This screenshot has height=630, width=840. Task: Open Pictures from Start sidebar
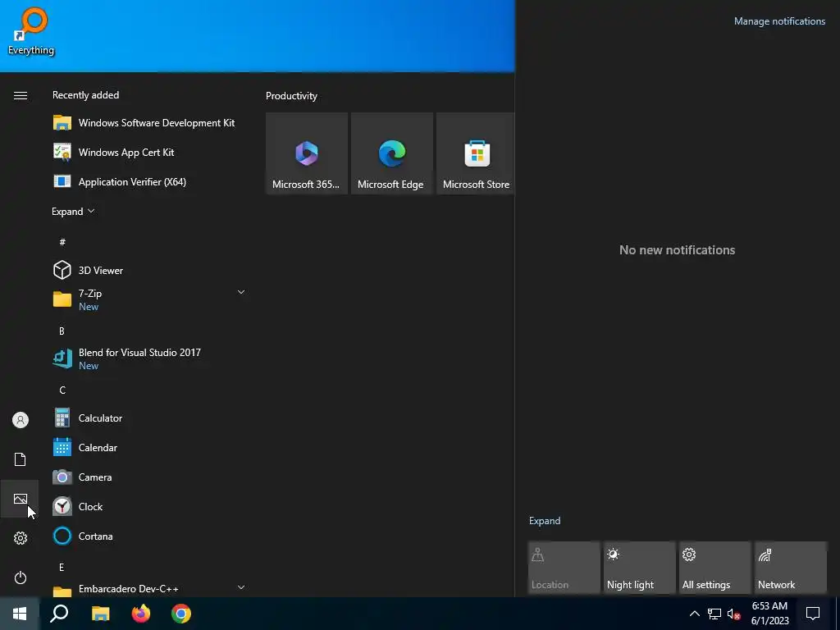21,499
